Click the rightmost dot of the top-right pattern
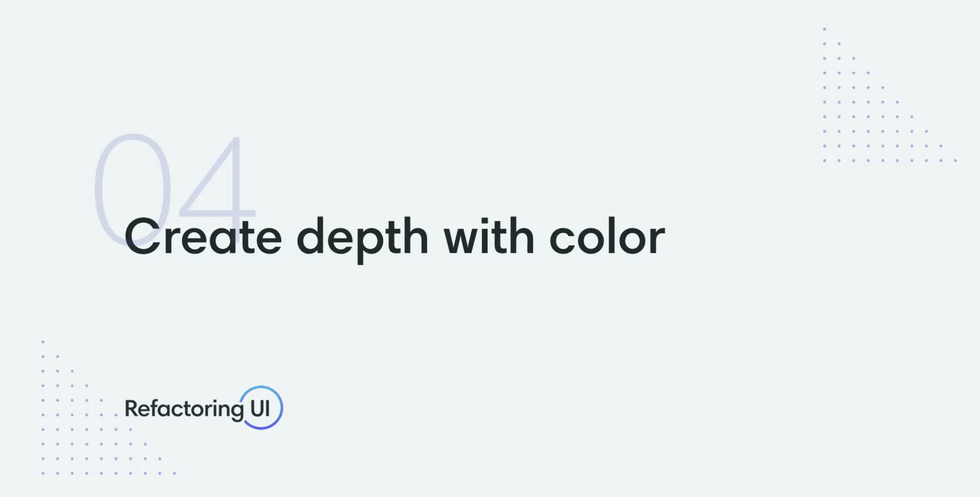This screenshot has width=980, height=497. click(955, 161)
